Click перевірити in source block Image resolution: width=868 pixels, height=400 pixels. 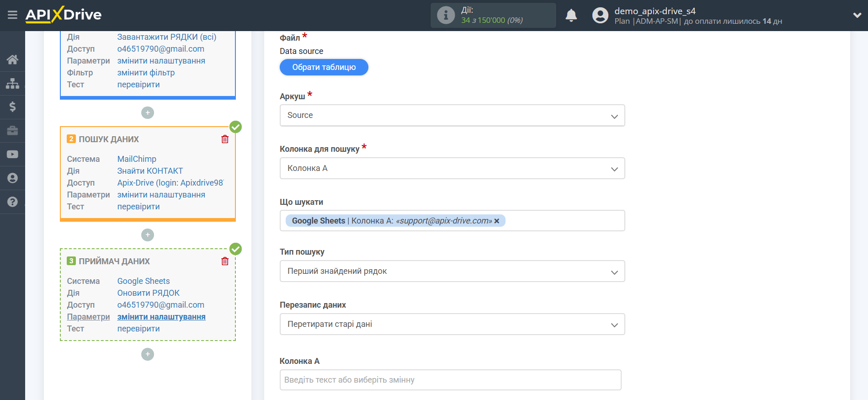[138, 85]
